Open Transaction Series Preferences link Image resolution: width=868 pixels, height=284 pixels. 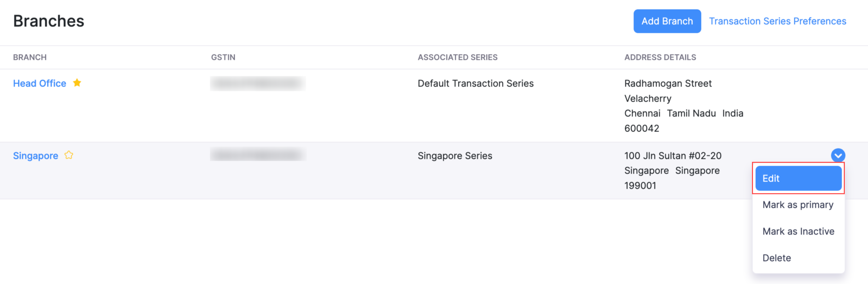click(777, 21)
